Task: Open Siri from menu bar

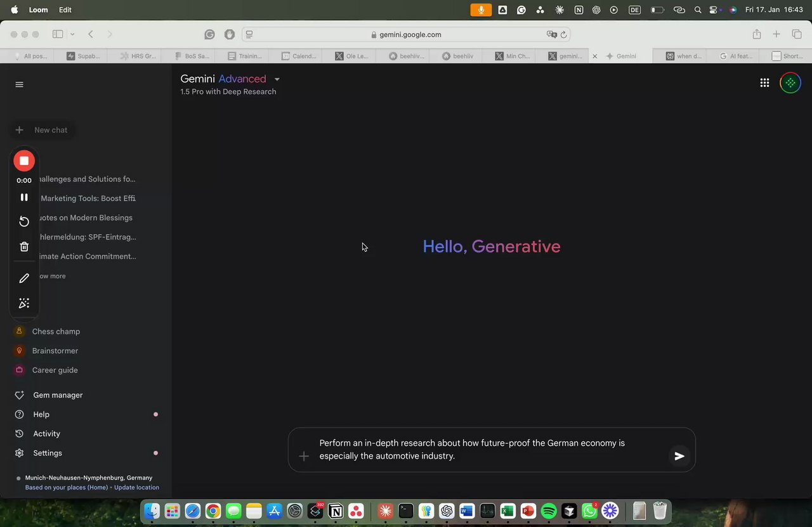Action: [x=733, y=10]
